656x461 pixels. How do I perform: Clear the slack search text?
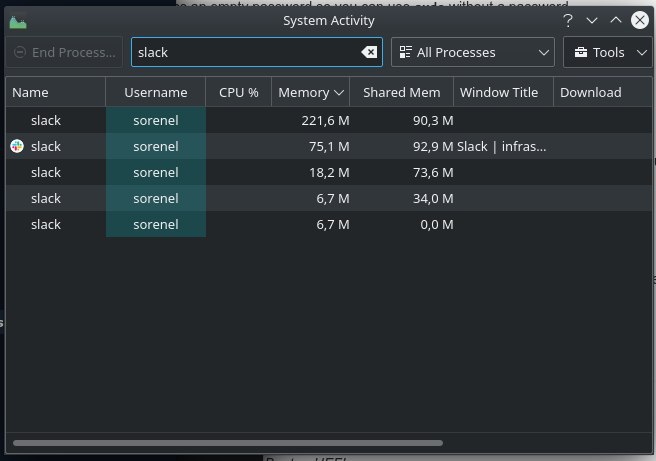tap(369, 52)
